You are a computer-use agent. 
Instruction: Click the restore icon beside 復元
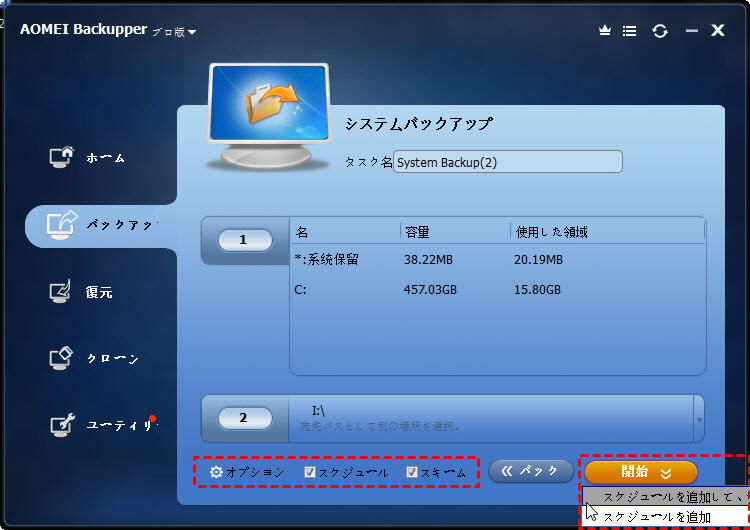click(x=60, y=291)
